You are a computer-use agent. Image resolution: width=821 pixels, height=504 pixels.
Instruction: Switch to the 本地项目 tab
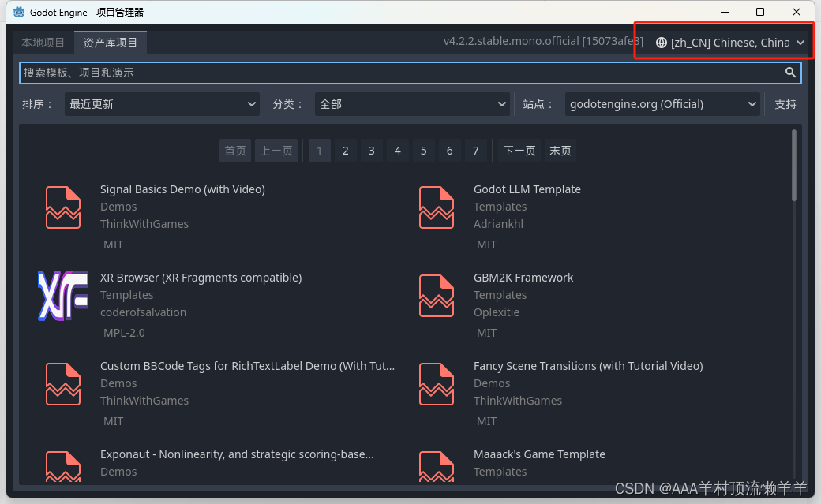[x=43, y=43]
